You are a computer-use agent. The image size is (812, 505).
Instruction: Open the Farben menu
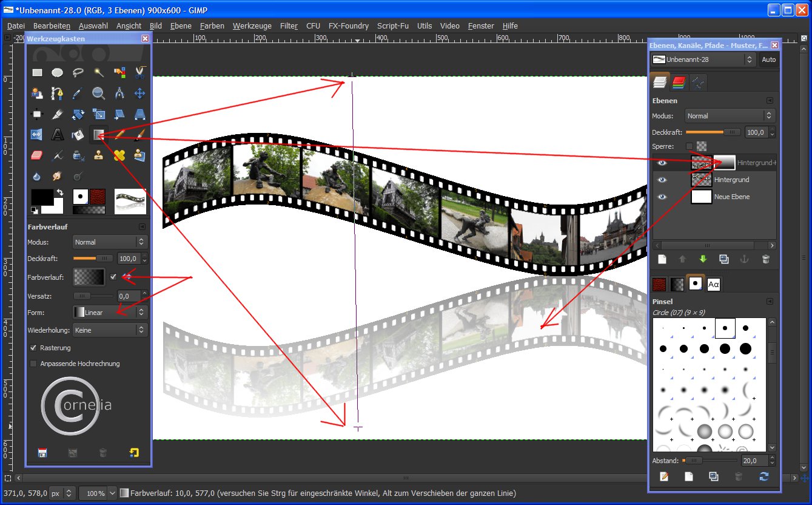(x=212, y=26)
